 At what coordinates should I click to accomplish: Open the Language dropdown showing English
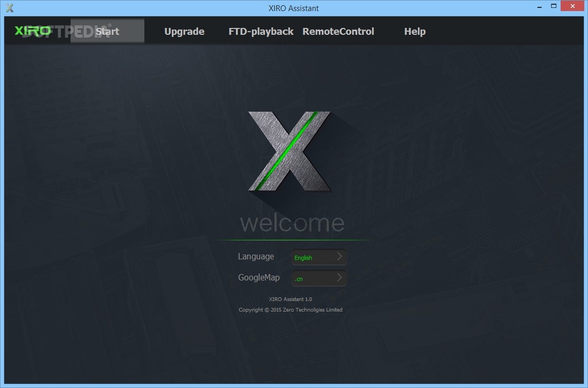[x=319, y=257]
